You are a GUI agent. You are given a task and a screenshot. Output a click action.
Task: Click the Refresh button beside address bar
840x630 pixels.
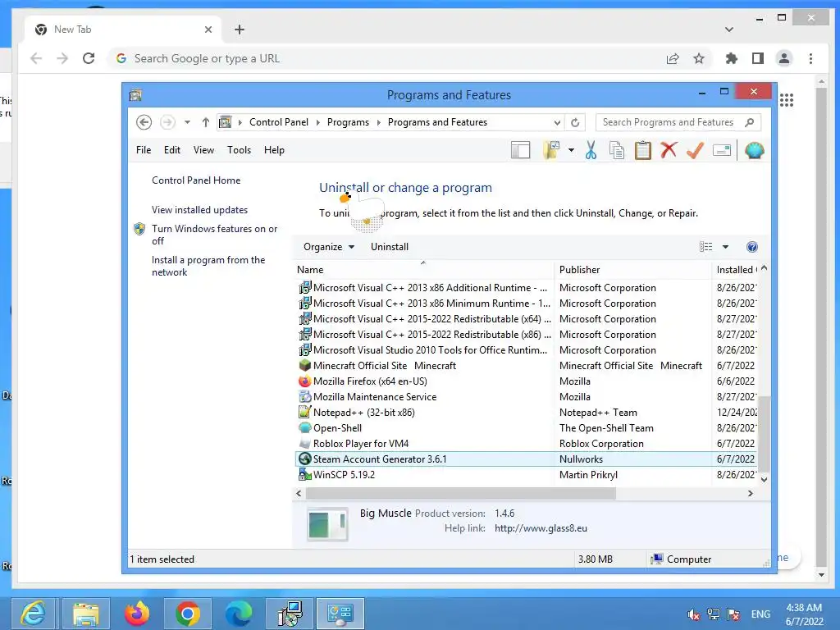pos(575,122)
